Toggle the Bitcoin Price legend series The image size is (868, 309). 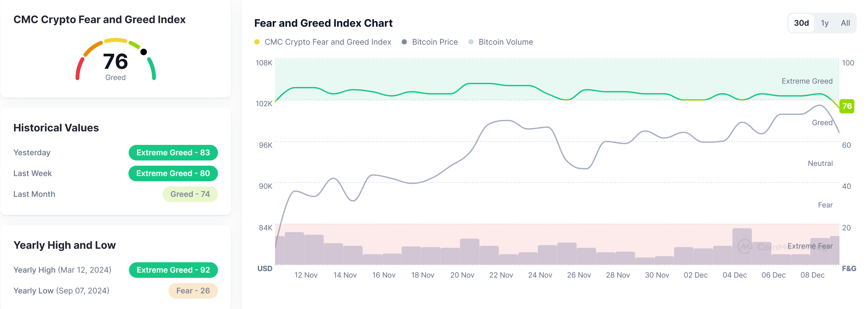[x=434, y=42]
